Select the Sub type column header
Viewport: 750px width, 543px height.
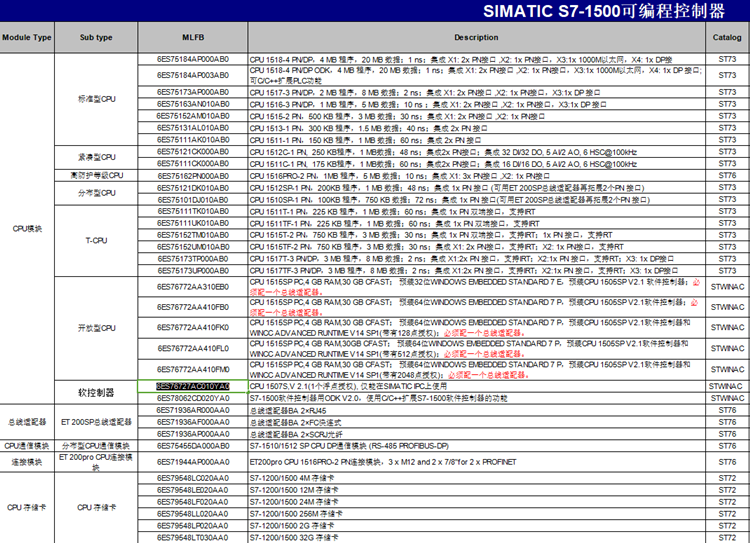pyautogui.click(x=96, y=37)
